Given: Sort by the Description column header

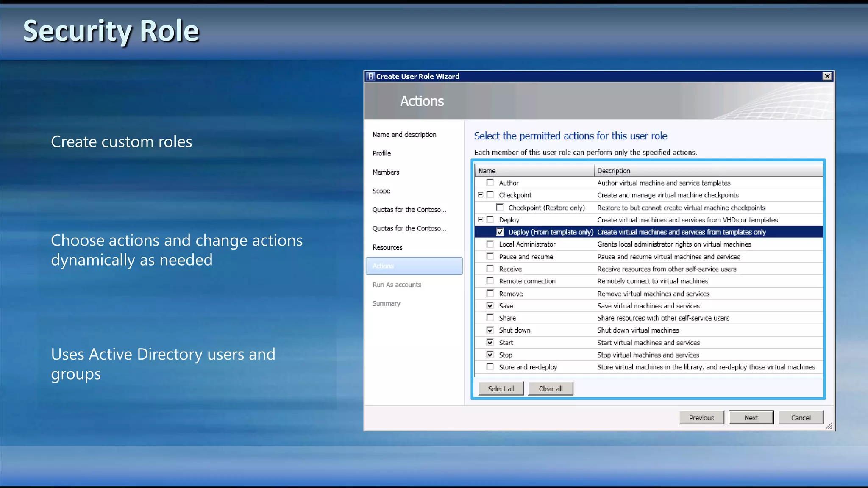Looking at the screenshot, I should pos(709,171).
